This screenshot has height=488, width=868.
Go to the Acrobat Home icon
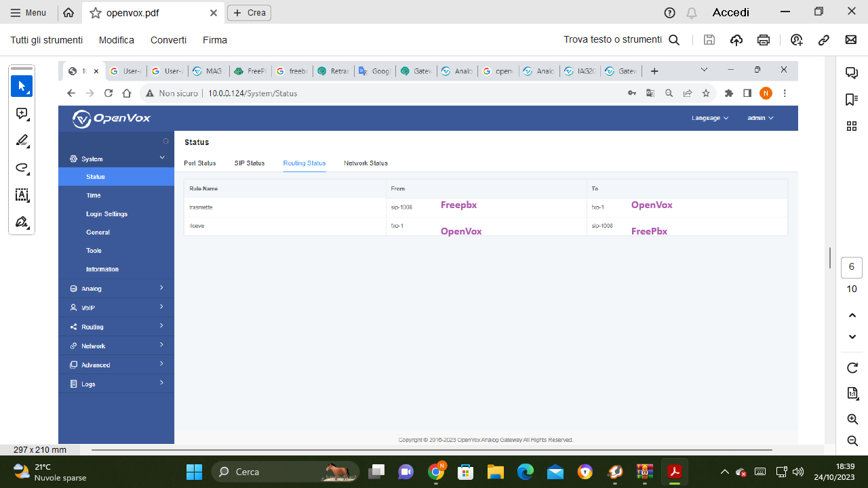[x=68, y=12]
